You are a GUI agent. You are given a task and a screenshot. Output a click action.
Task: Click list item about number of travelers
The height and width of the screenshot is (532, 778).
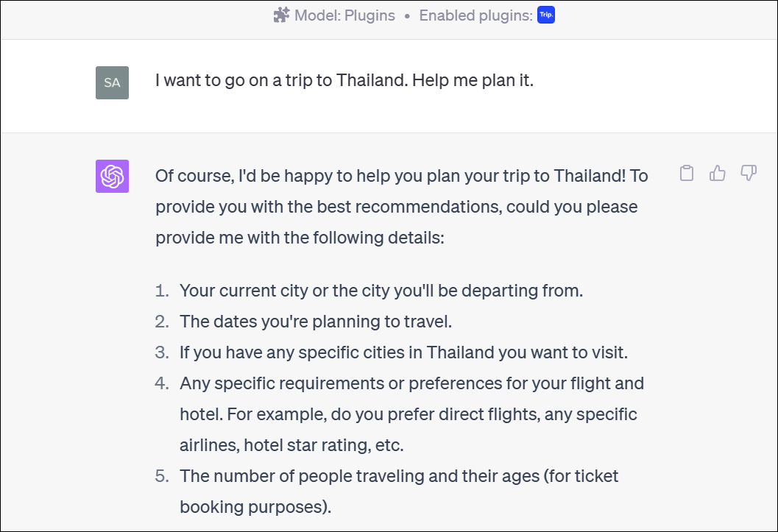pos(399,476)
